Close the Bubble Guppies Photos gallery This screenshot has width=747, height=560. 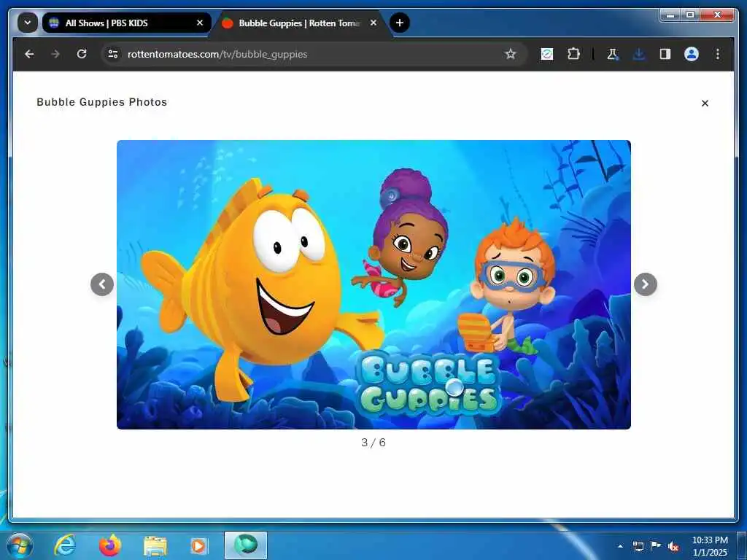tap(705, 103)
